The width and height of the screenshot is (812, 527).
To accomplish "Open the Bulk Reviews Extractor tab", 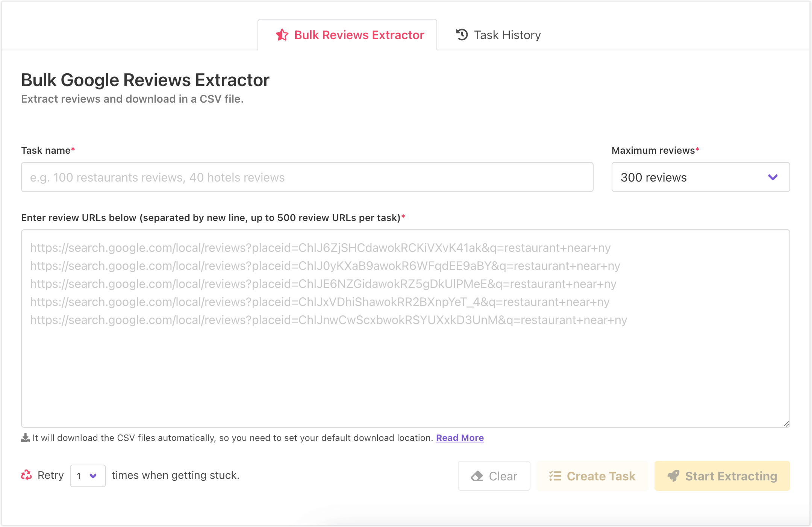I will coord(347,35).
